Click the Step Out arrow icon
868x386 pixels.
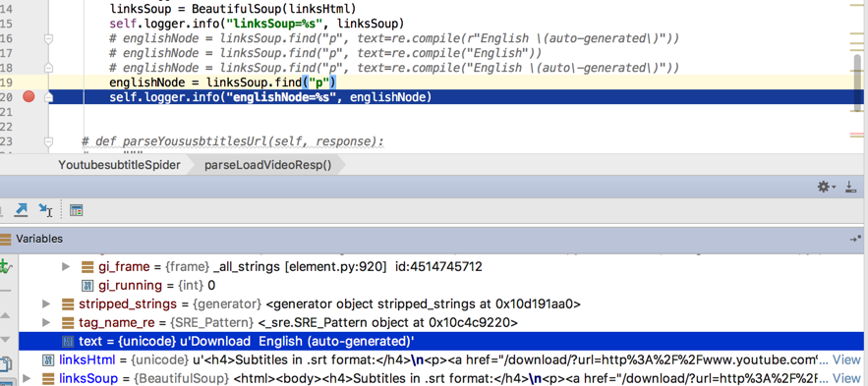[21, 209]
